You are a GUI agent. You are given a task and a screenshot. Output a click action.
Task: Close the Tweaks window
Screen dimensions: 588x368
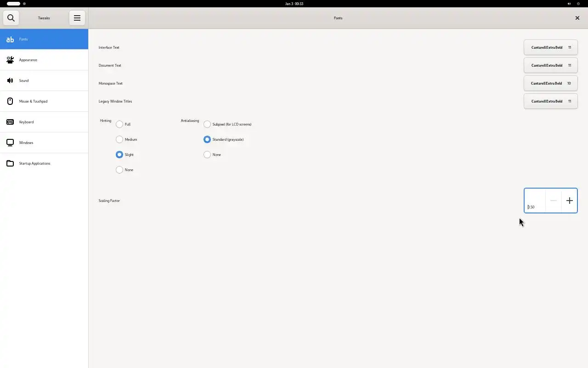pyautogui.click(x=577, y=18)
